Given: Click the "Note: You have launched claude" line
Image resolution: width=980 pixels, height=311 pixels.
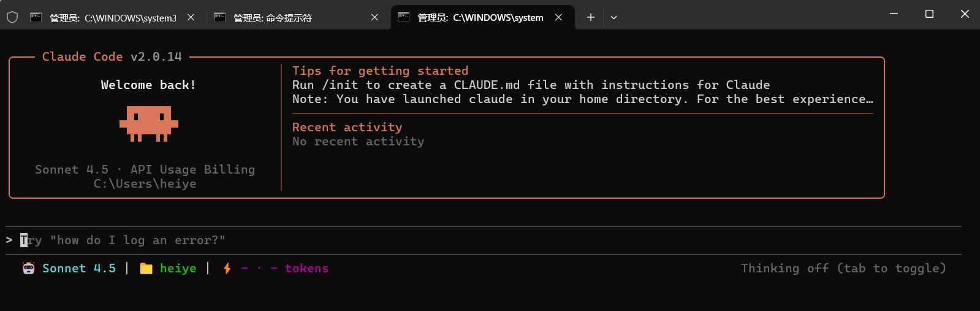Looking at the screenshot, I should (x=582, y=99).
